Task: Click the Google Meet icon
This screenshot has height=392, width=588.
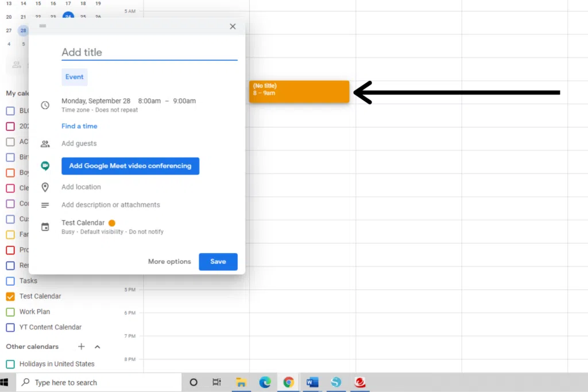Action: [x=45, y=166]
